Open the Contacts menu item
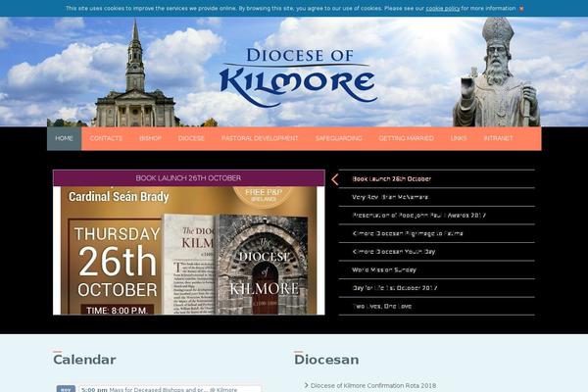Viewport: 588px width, 392px height. tap(106, 138)
